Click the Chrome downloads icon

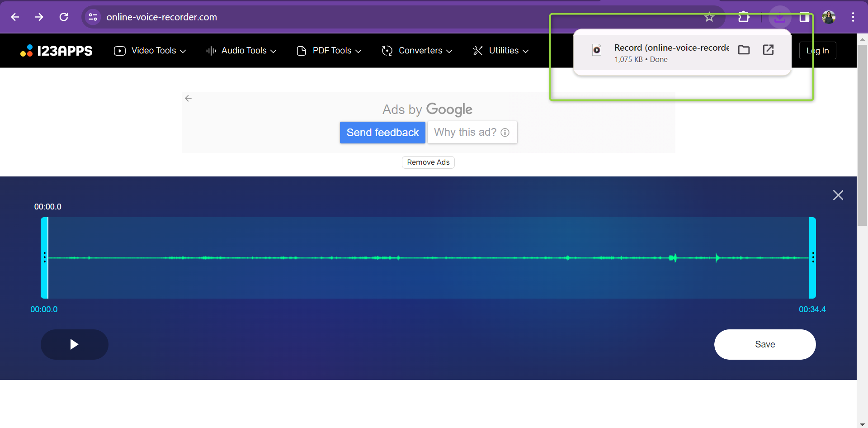coord(780,17)
